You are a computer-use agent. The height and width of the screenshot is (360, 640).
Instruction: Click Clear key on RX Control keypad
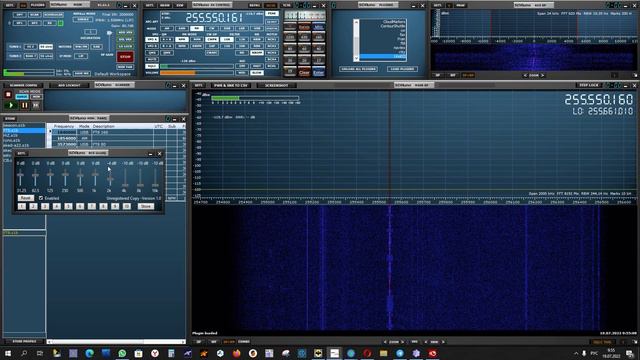tap(304, 72)
